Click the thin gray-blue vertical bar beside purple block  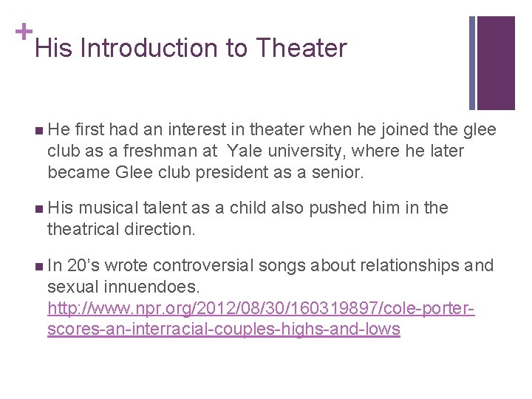472,63
